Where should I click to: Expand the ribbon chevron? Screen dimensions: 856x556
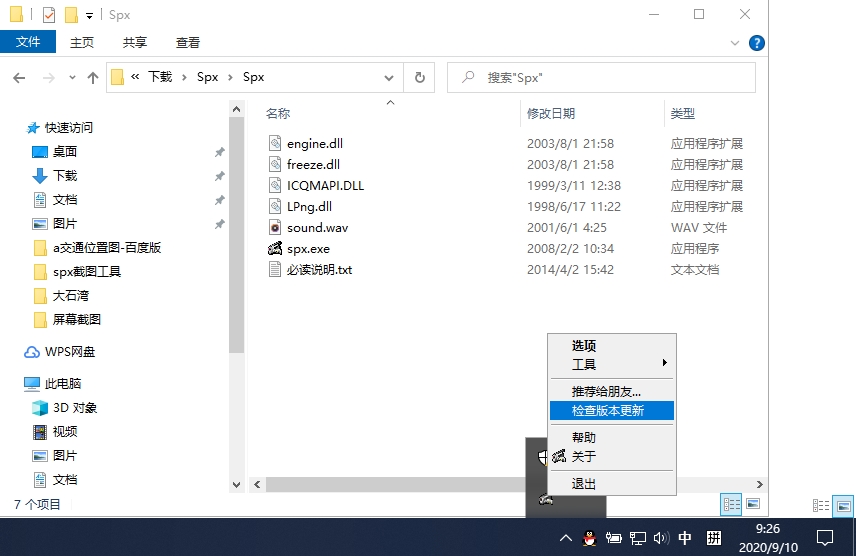[735, 43]
